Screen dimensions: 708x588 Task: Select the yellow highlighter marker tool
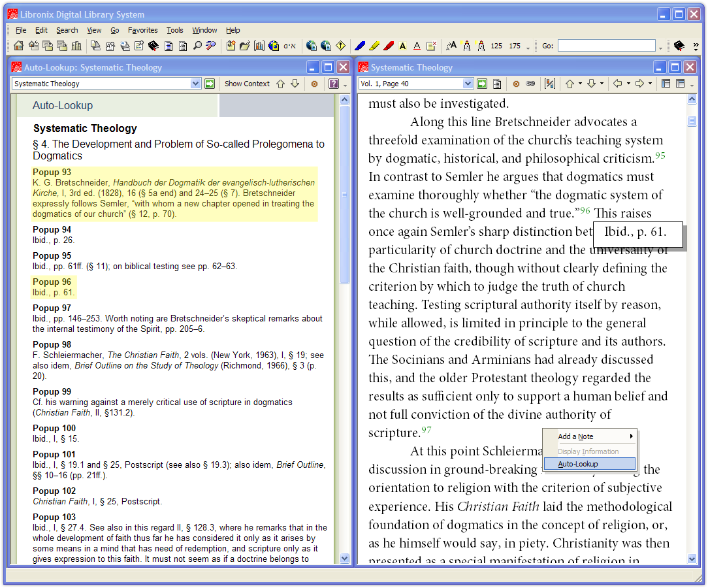374,46
